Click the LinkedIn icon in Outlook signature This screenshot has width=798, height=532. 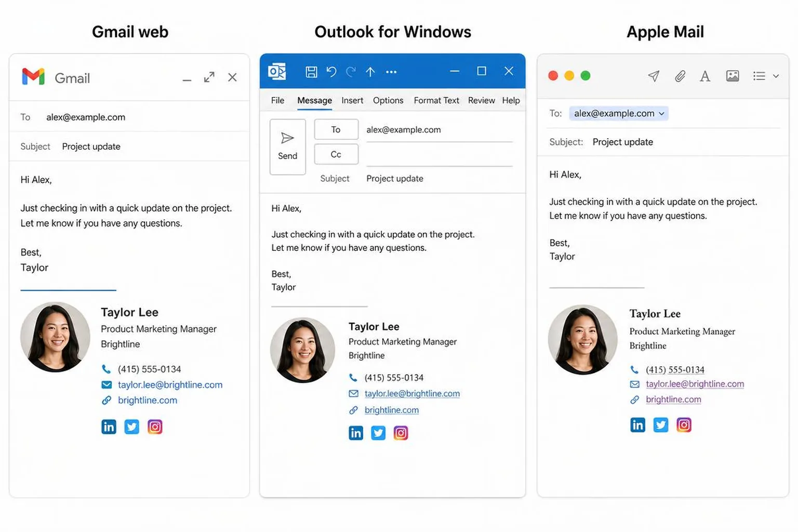tap(356, 433)
